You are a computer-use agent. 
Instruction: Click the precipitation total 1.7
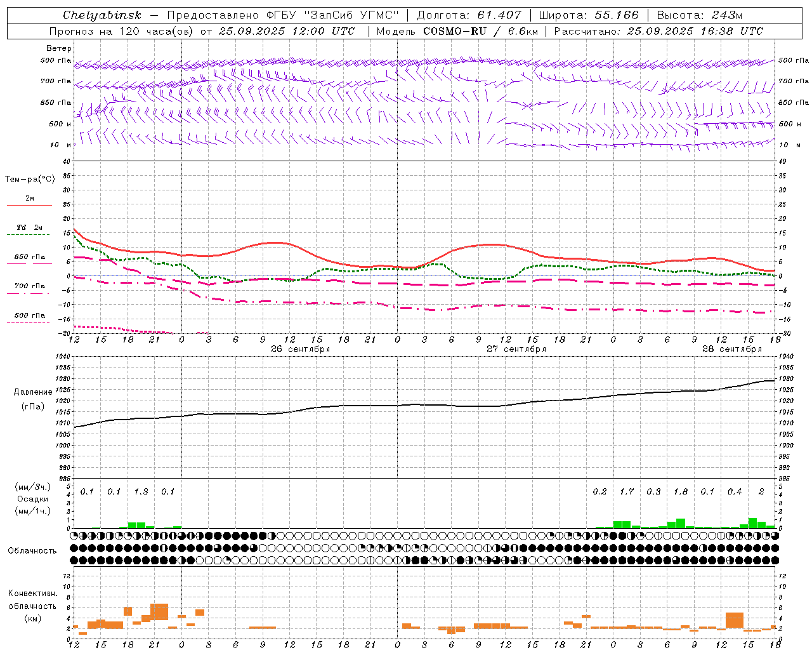[627, 492]
